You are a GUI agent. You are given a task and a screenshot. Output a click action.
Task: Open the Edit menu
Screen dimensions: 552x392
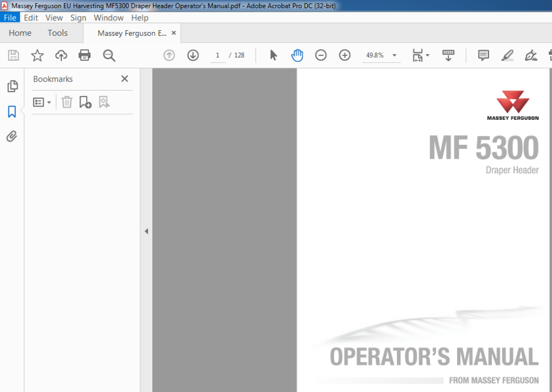[x=31, y=18]
